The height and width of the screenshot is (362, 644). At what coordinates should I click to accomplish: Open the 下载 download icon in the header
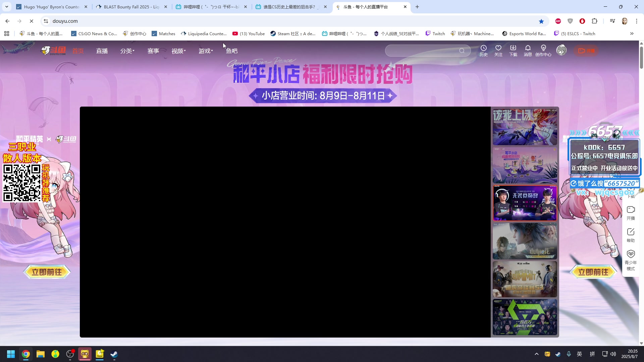513,51
